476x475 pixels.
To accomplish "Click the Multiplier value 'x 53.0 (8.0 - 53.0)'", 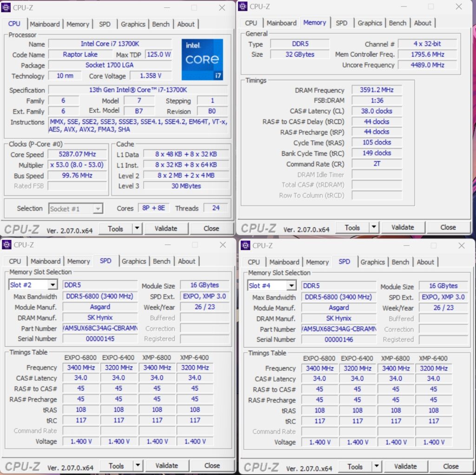I will (78, 165).
